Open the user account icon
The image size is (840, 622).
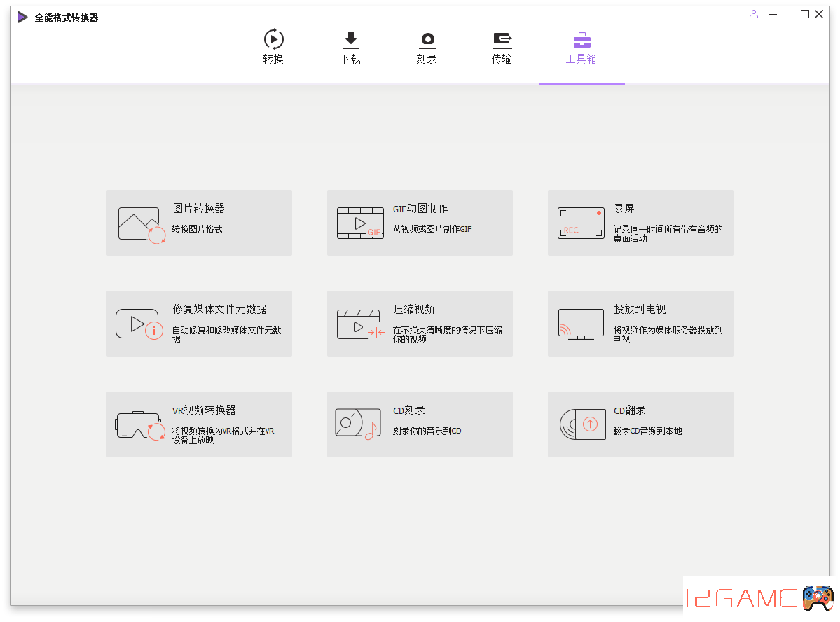(754, 15)
